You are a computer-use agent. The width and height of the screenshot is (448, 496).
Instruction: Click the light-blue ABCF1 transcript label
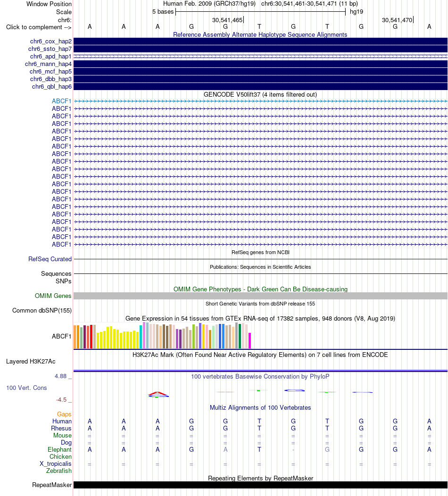62,101
